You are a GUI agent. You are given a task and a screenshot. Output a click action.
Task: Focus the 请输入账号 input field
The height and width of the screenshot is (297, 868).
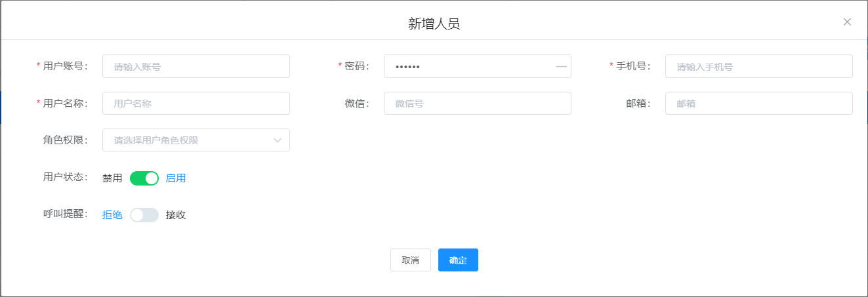[x=196, y=66]
